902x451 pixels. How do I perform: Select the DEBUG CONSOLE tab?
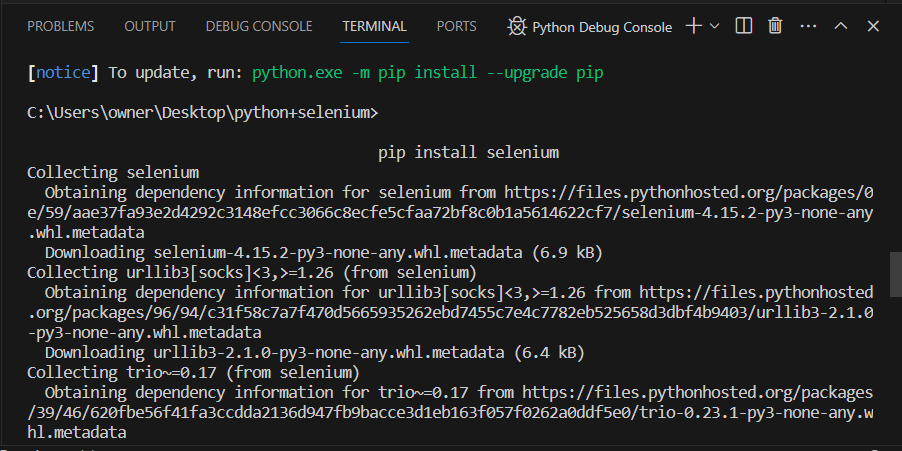(259, 26)
